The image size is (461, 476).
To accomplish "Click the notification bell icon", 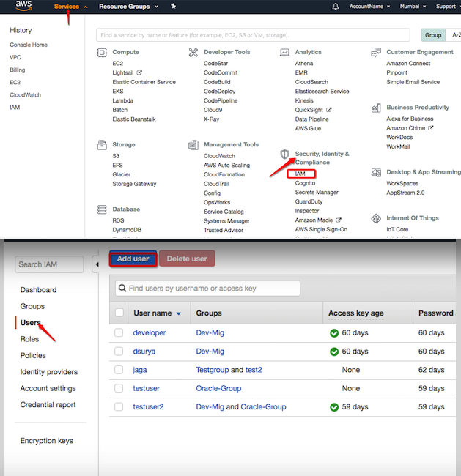I will pyautogui.click(x=336, y=7).
